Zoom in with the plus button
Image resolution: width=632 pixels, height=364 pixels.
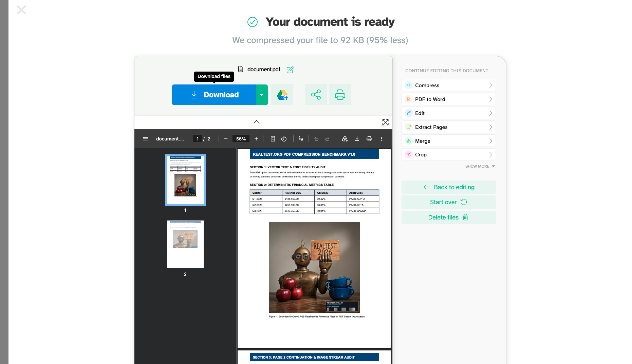click(256, 139)
